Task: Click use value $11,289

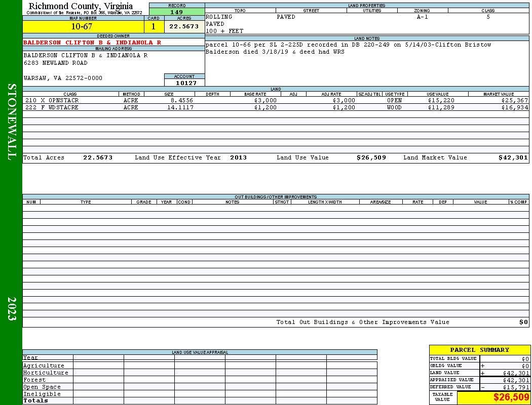Action: point(441,107)
